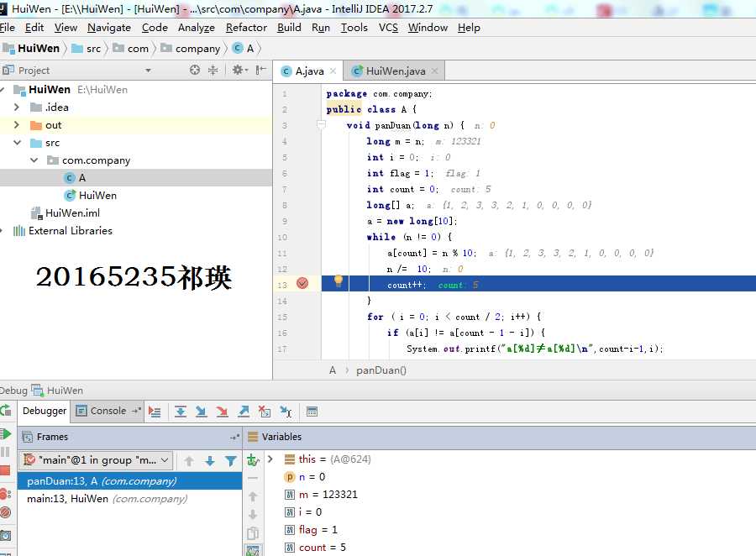This screenshot has width=756, height=556.
Task: Open the Build menu
Action: (x=289, y=28)
